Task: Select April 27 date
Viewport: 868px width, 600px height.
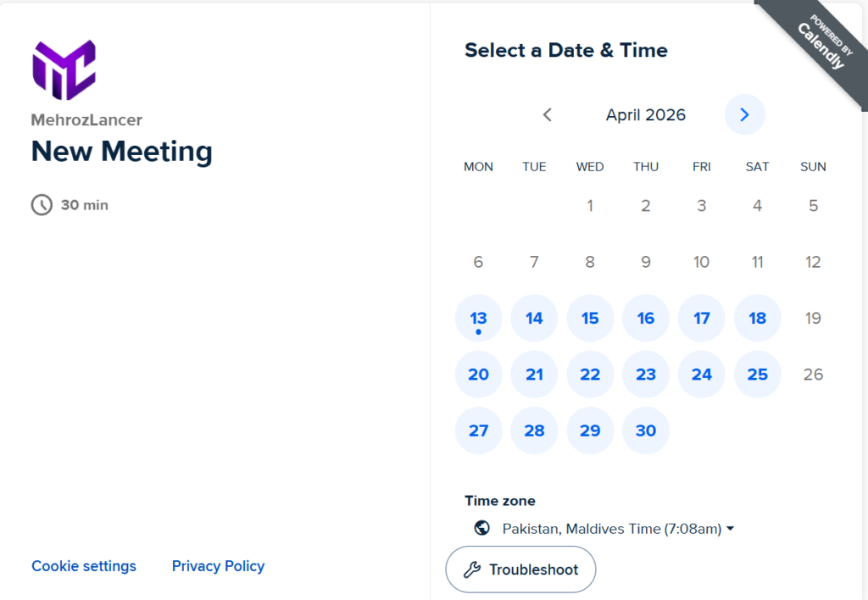Action: tap(479, 431)
